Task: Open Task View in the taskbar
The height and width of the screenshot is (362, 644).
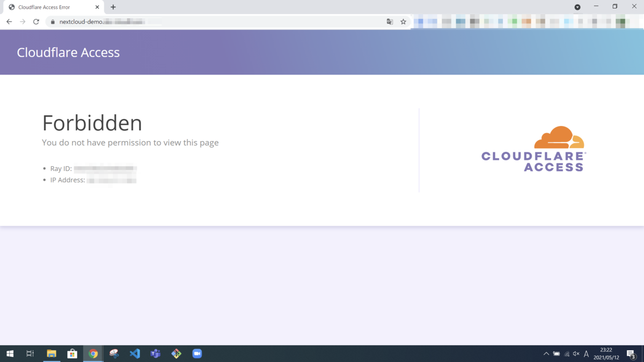Action: (x=30, y=353)
